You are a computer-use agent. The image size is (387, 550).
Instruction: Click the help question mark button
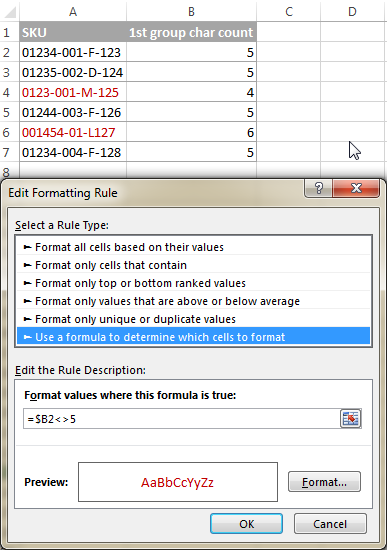click(x=319, y=188)
